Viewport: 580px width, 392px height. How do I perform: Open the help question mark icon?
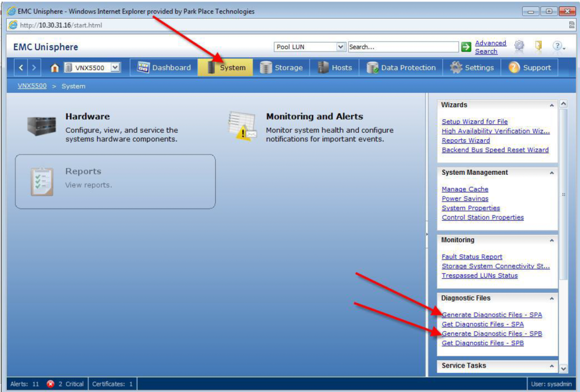pyautogui.click(x=557, y=46)
